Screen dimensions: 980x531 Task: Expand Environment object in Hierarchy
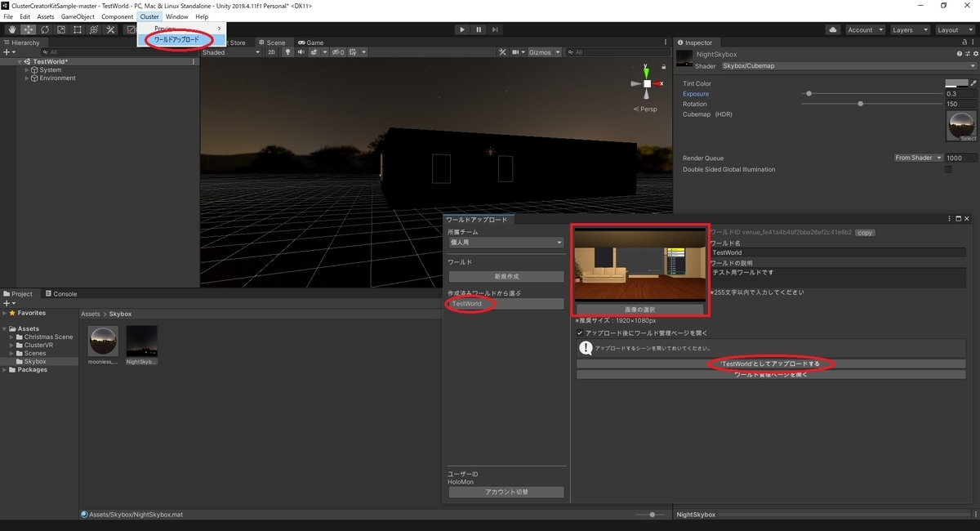coord(27,78)
